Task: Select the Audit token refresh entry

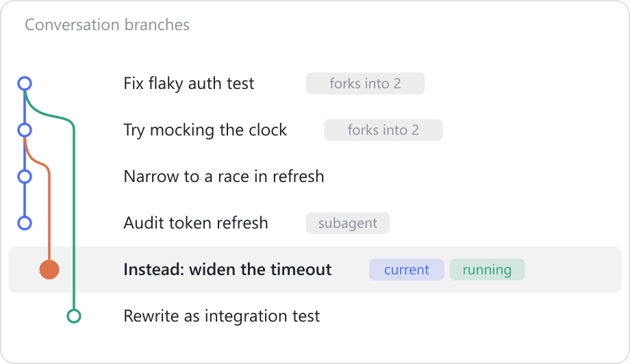Action: tap(196, 223)
